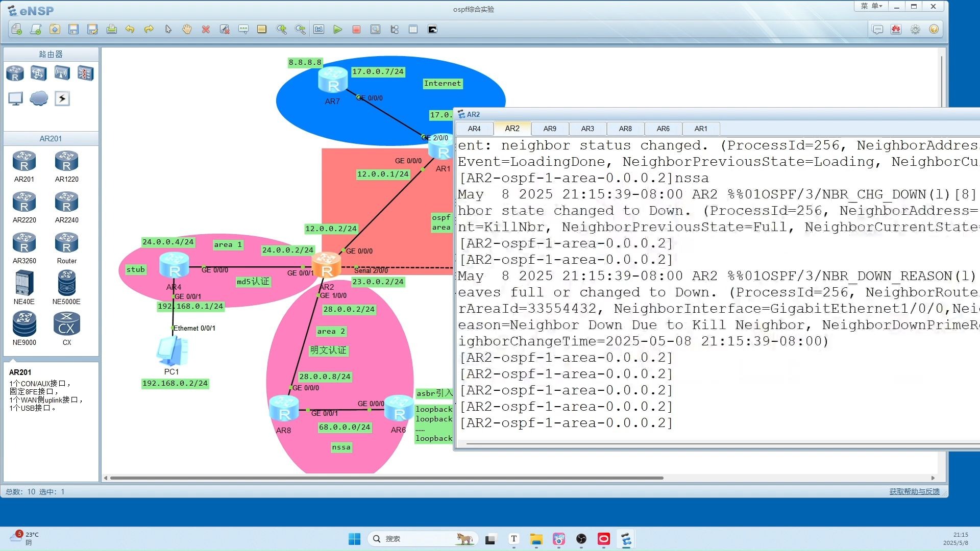Select router AR6 on the canvas
The image size is (980, 551).
point(399,409)
